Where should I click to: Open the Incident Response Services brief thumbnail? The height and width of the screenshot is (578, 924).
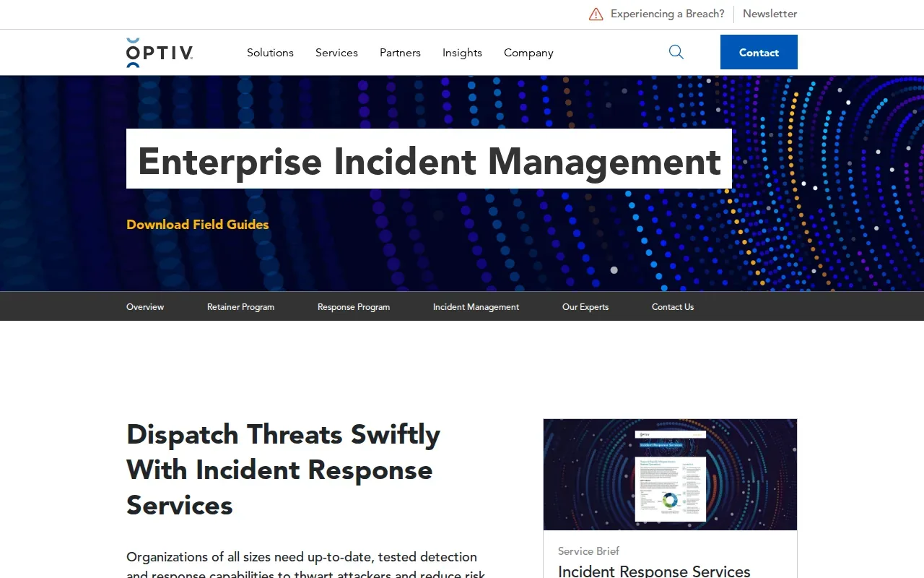click(x=670, y=475)
